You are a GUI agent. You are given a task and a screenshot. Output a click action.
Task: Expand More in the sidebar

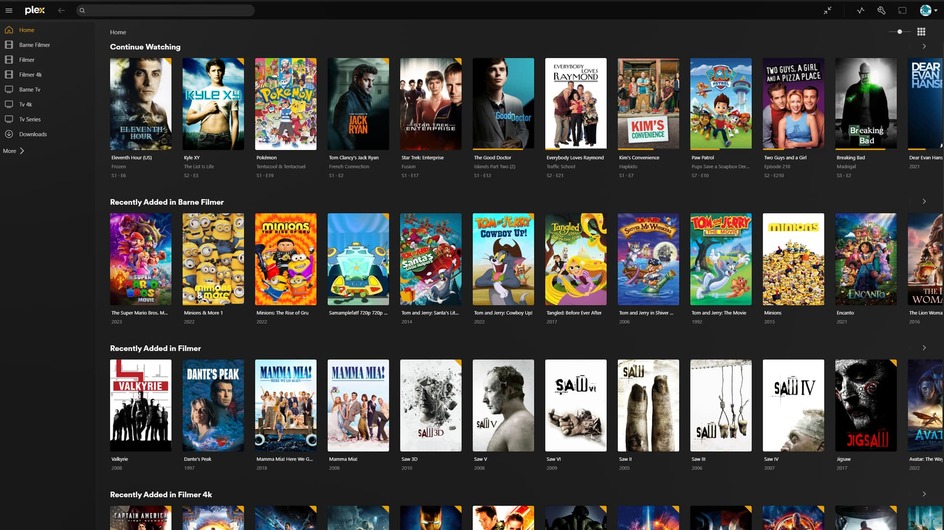13,151
